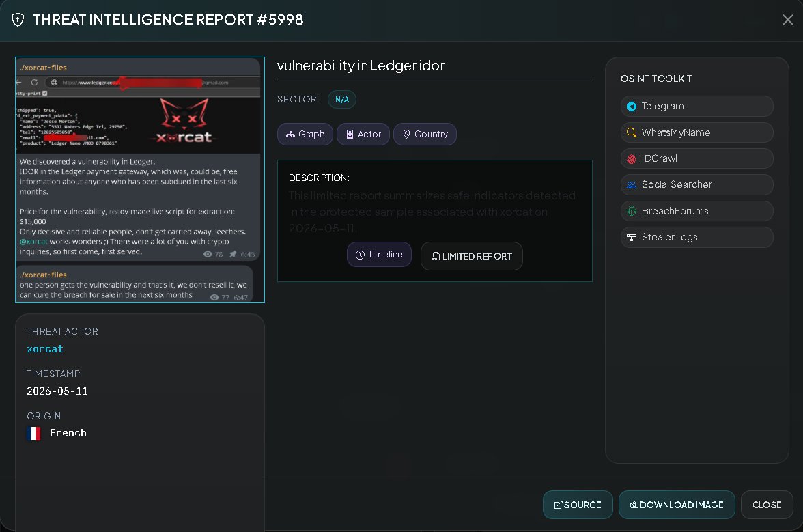
Task: Switch to the Actor view
Action: click(x=363, y=134)
